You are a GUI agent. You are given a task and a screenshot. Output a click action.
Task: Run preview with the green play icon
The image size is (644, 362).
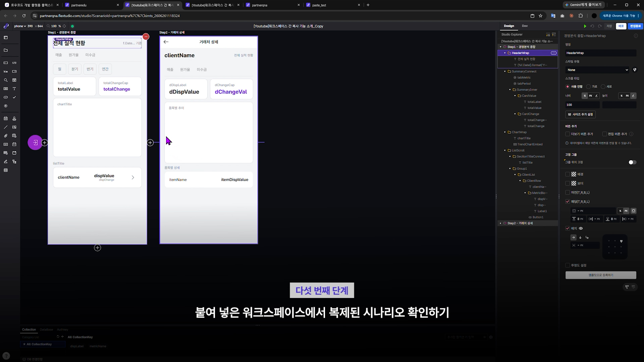[x=585, y=26]
